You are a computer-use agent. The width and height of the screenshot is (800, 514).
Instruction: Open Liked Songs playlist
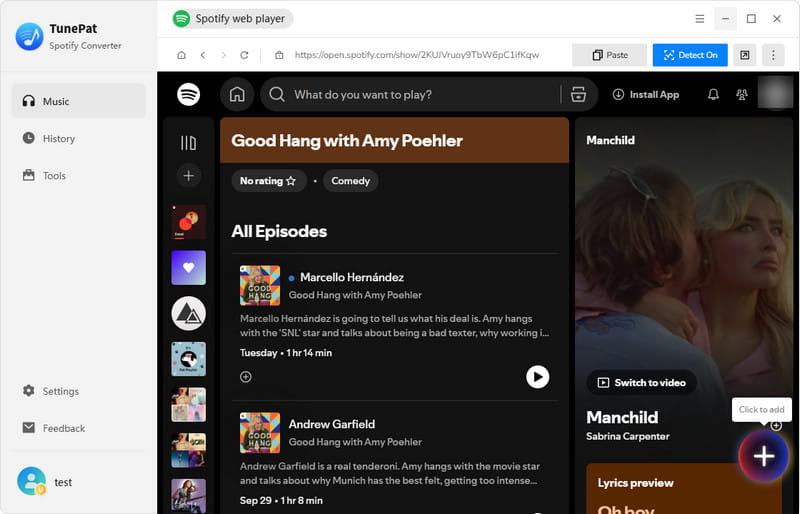point(189,267)
